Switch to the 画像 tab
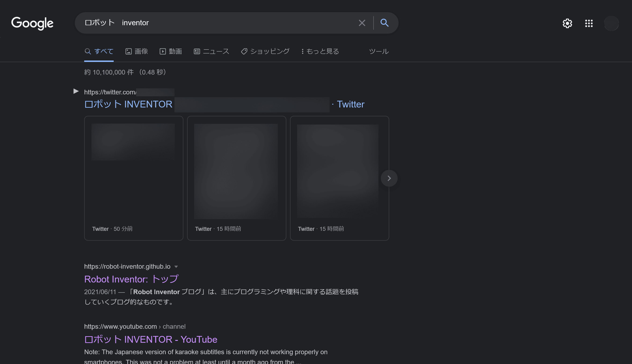Viewport: 632px width, 364px height. tap(137, 51)
